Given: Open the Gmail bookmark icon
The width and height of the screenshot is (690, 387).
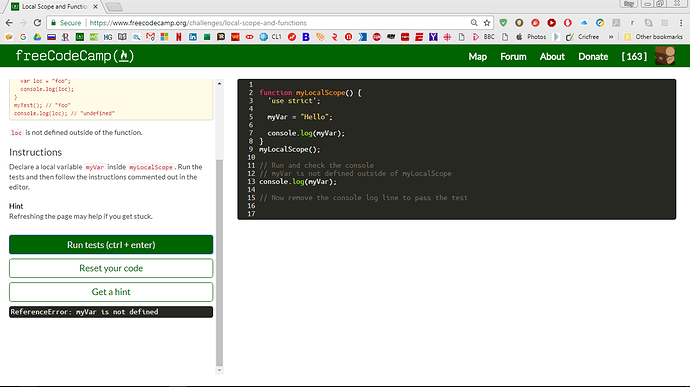Looking at the screenshot, I should [x=150, y=37].
